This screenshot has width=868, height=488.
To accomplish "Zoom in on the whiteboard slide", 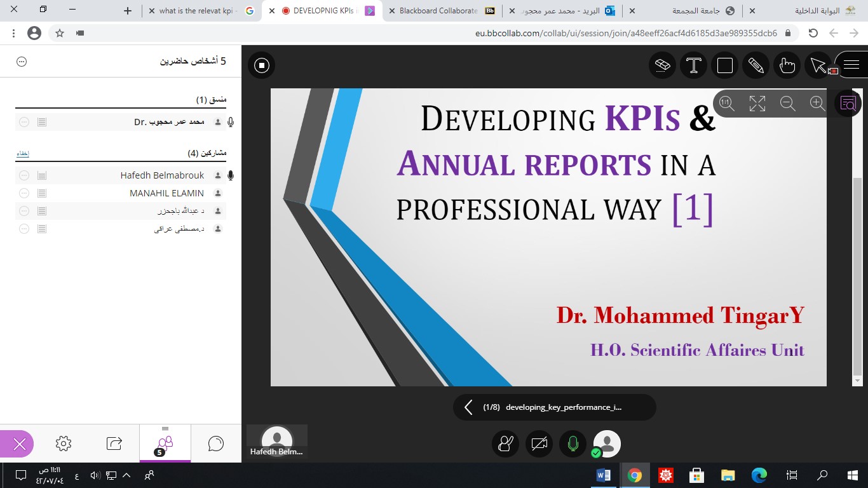I will point(818,104).
